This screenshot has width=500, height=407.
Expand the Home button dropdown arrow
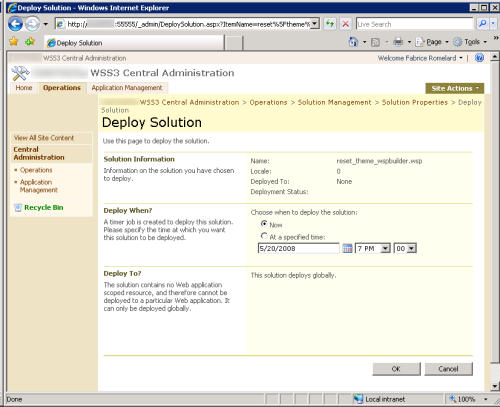[364, 42]
